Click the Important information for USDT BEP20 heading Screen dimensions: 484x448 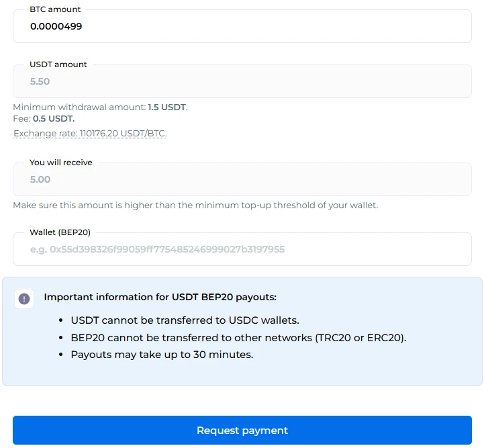click(x=160, y=297)
